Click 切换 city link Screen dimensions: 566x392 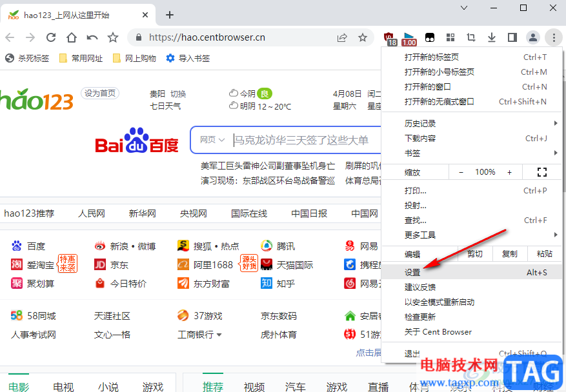(178, 94)
